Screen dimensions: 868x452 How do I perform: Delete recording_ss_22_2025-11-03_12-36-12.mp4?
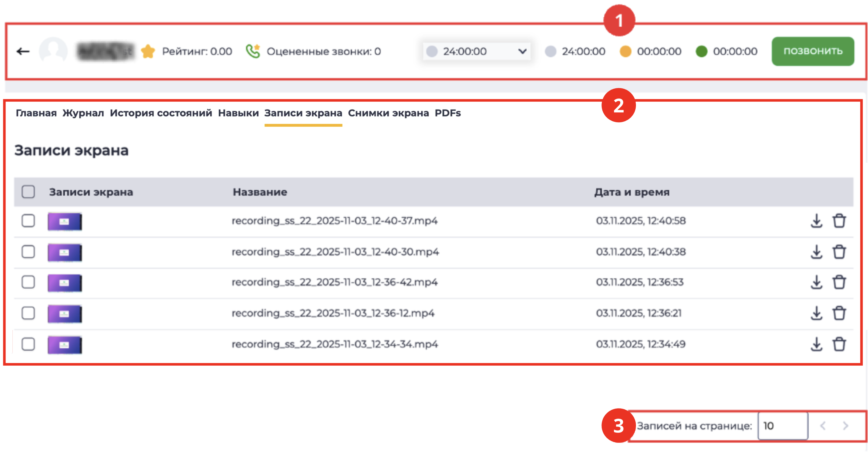[x=839, y=314]
